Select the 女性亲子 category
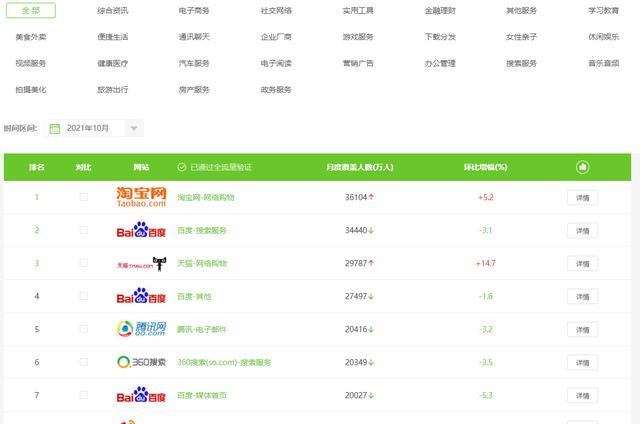This screenshot has height=424, width=640. coord(521,37)
